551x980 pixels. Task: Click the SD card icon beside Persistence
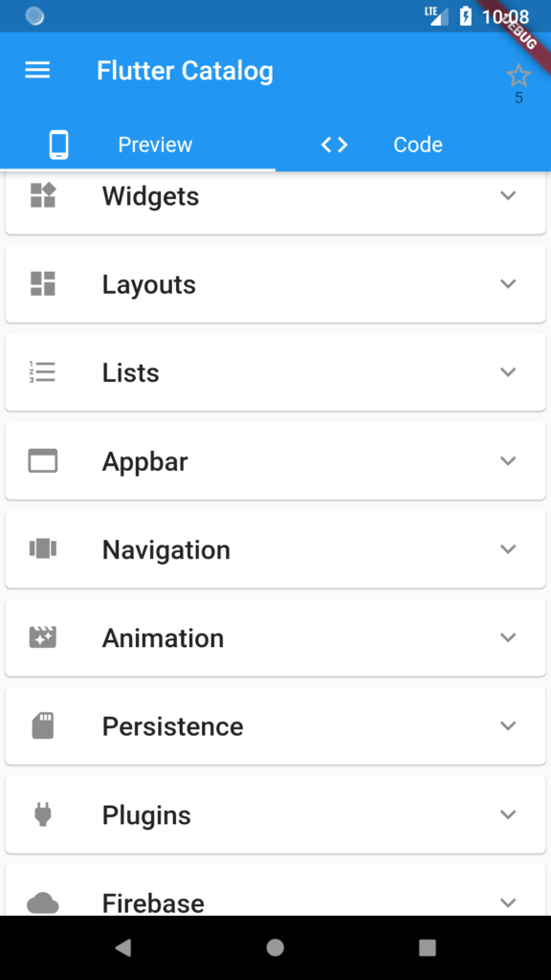42,725
